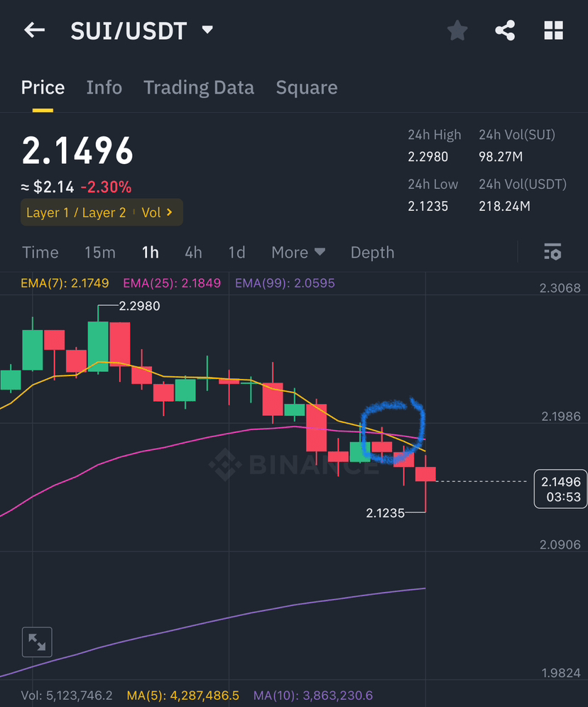Open chart indicator settings icon beside Depth

click(x=552, y=252)
